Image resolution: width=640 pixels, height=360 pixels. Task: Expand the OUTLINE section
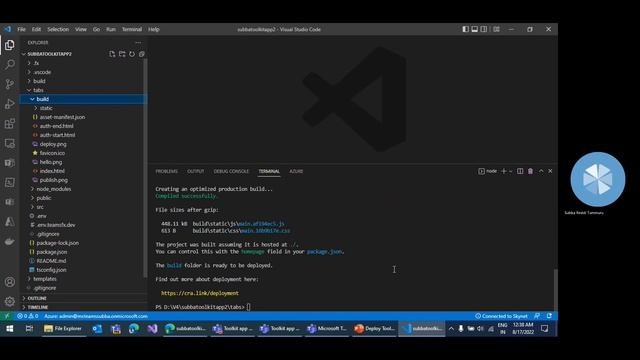[x=83, y=298]
